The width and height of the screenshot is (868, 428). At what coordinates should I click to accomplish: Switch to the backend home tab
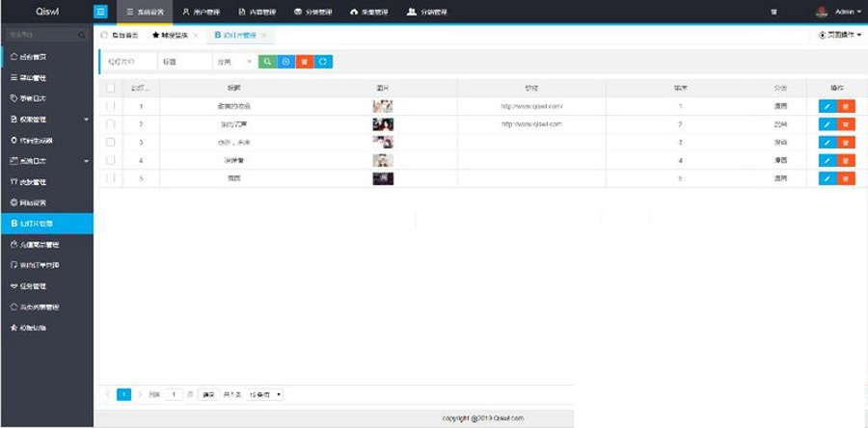[x=120, y=35]
